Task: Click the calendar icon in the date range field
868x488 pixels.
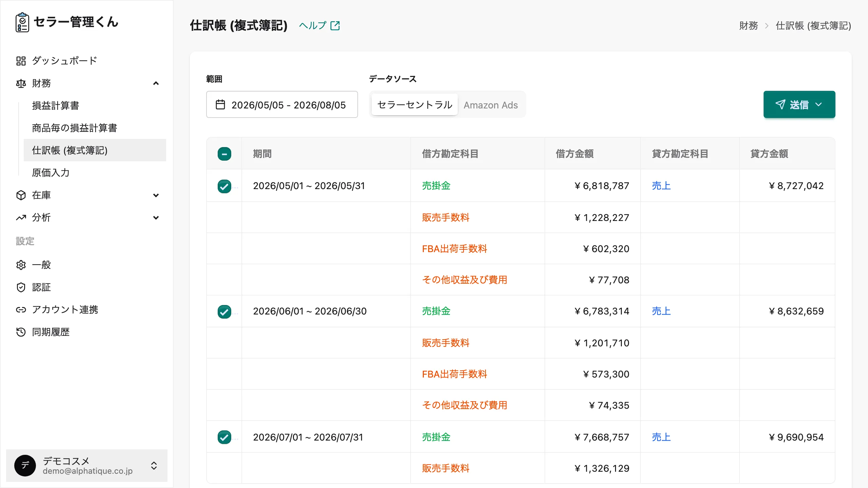Action: tap(220, 105)
